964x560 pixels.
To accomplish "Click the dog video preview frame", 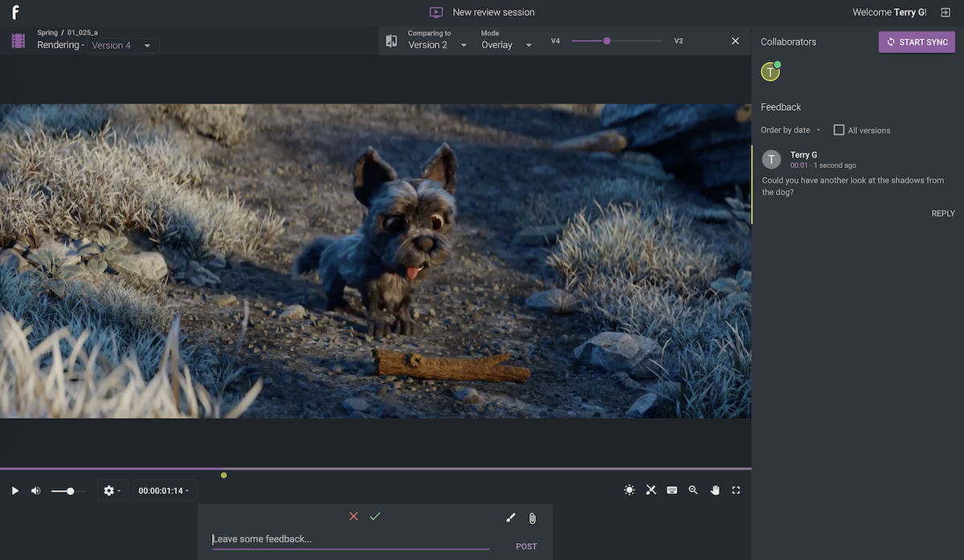I will click(x=375, y=261).
